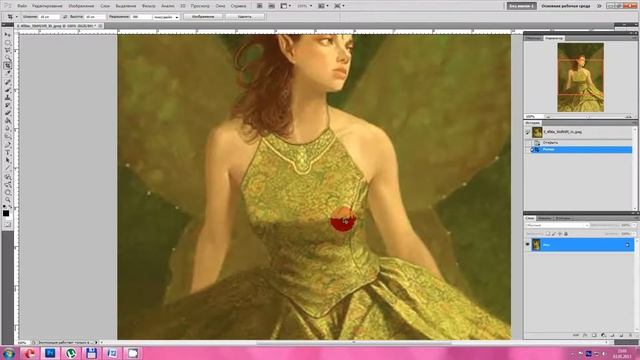Select the Lasso tool
This screenshot has height=360, width=640.
8,50
